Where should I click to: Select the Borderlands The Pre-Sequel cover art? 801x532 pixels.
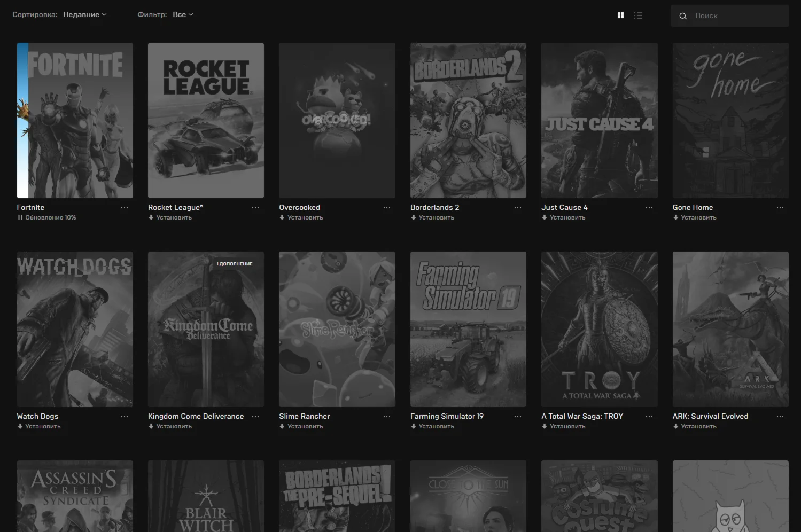click(337, 496)
